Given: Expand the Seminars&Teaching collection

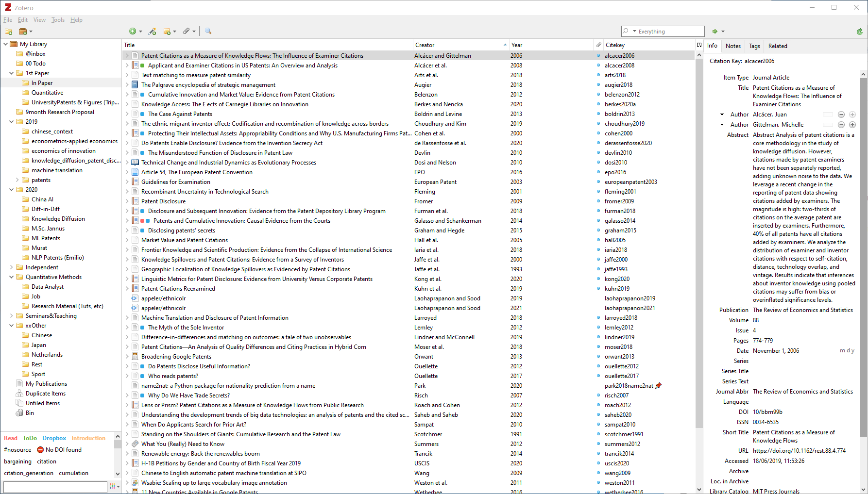Looking at the screenshot, I should [12, 316].
